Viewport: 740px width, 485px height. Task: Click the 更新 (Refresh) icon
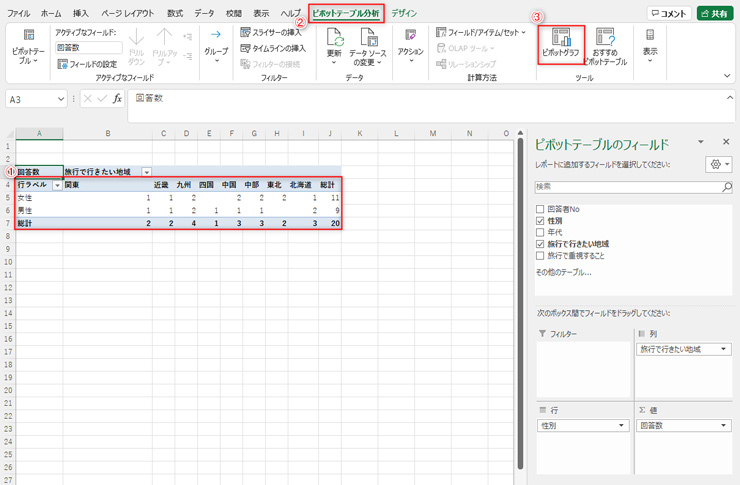pos(334,45)
